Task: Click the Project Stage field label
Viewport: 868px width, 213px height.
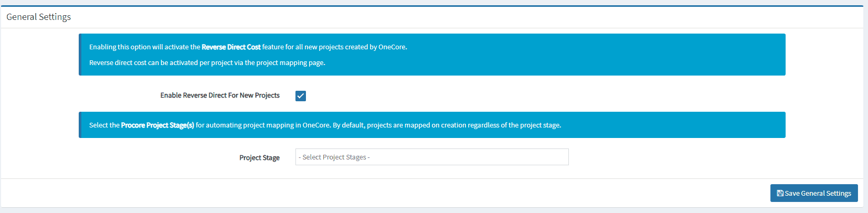Action: coord(259,157)
